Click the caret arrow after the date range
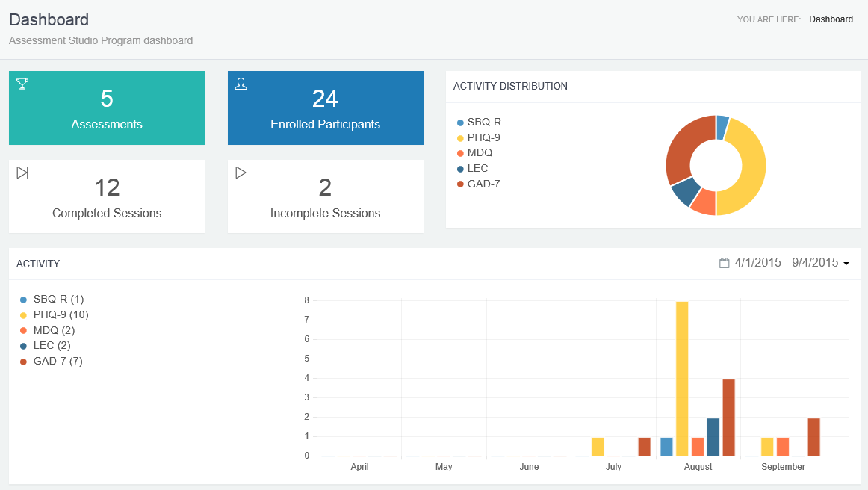The width and height of the screenshot is (868, 490). point(846,264)
